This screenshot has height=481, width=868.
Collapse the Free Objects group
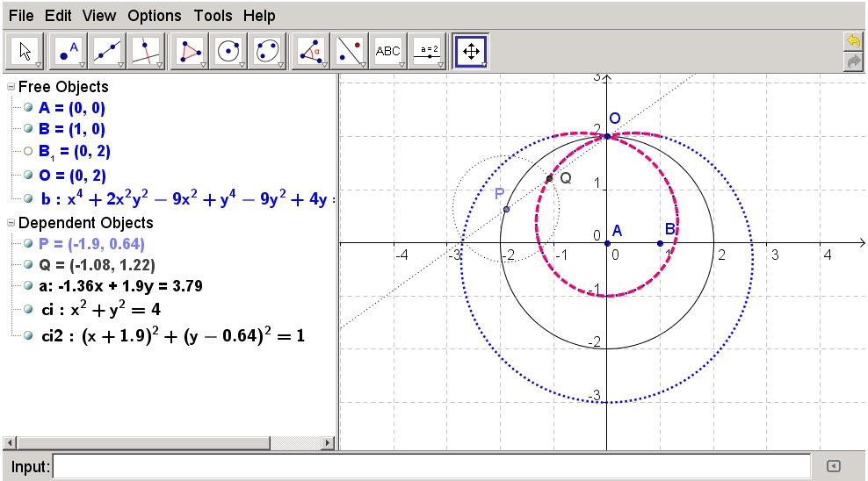11,87
